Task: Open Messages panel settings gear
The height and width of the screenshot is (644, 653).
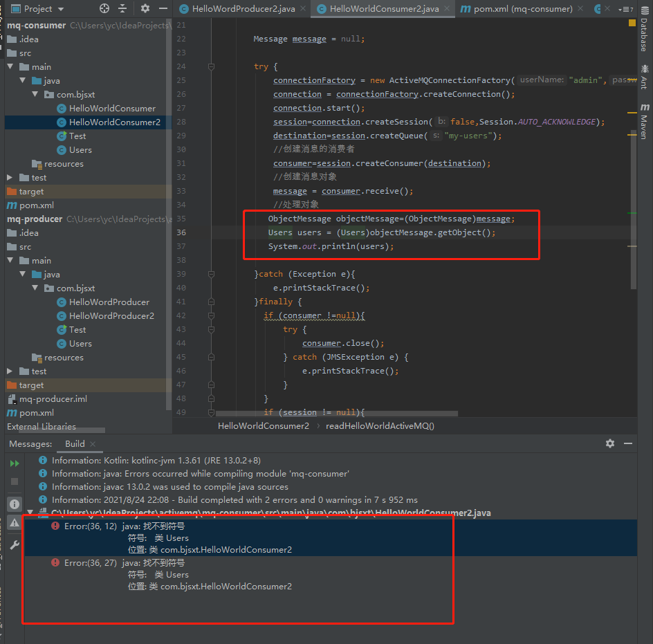Action: (x=609, y=443)
